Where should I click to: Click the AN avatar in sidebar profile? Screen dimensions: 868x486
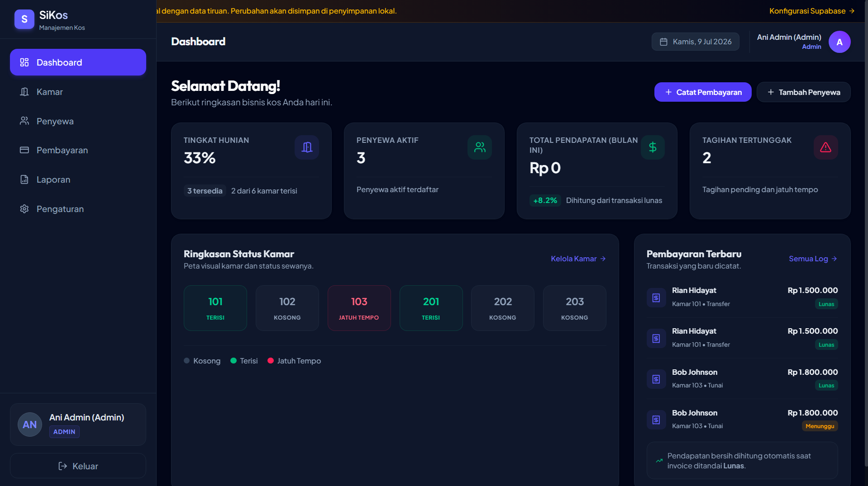tap(30, 425)
